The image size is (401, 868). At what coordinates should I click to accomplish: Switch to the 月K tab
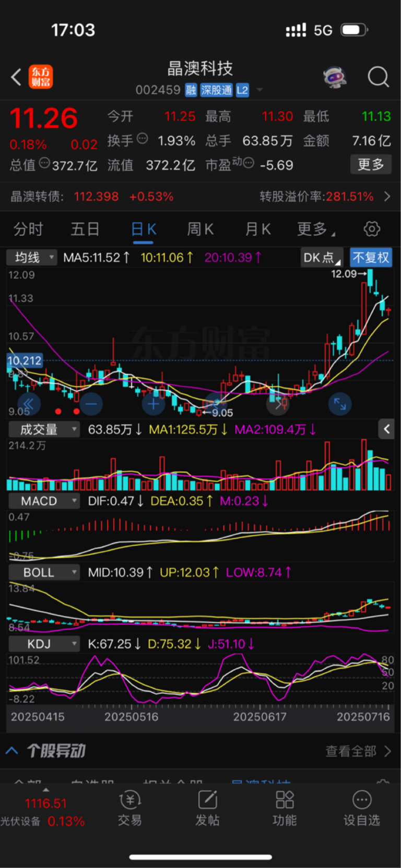point(258,229)
